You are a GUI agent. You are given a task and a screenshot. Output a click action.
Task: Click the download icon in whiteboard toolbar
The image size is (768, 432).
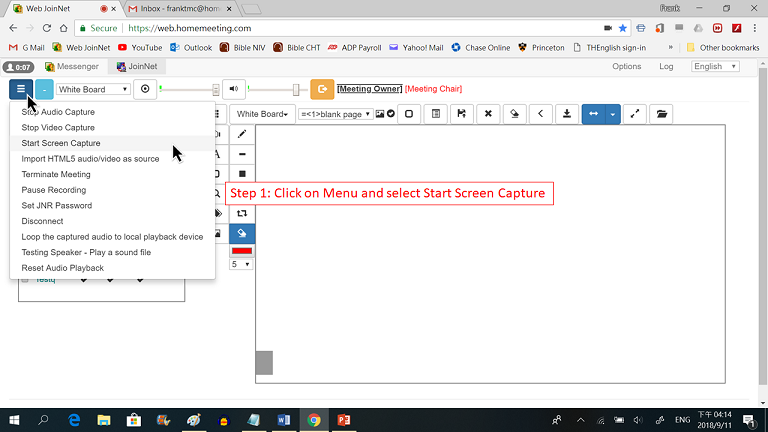[x=567, y=114]
